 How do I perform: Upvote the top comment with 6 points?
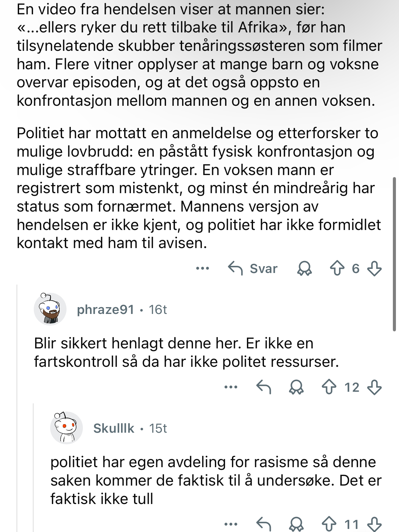(337, 269)
